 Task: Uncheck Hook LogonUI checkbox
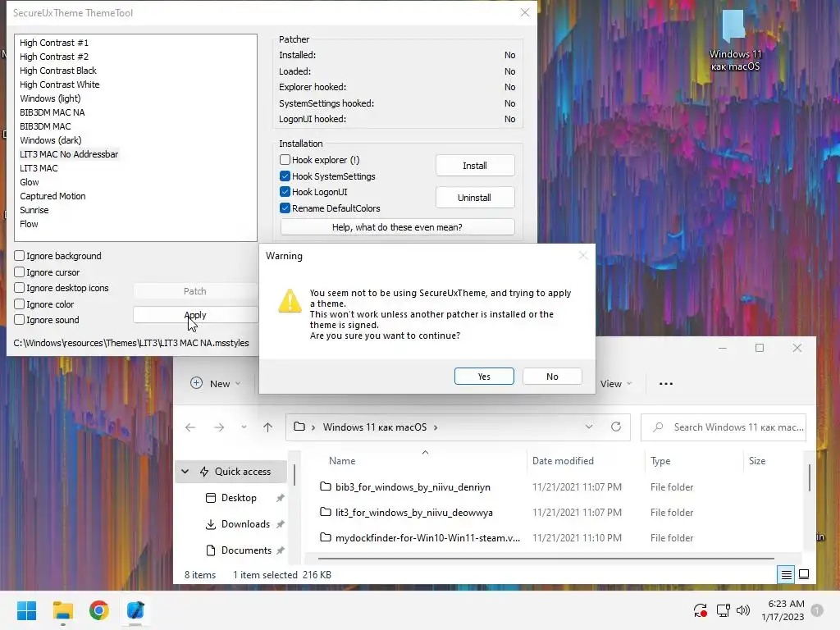[285, 192]
